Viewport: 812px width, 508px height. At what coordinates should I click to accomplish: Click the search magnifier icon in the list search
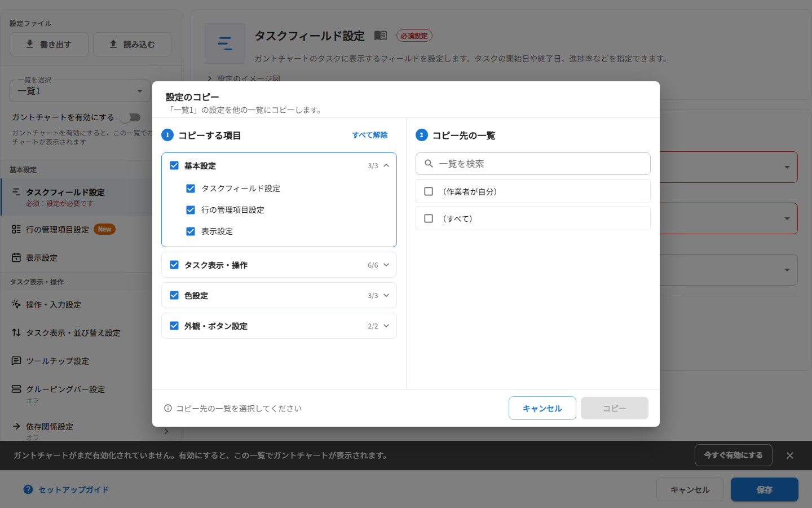429,164
